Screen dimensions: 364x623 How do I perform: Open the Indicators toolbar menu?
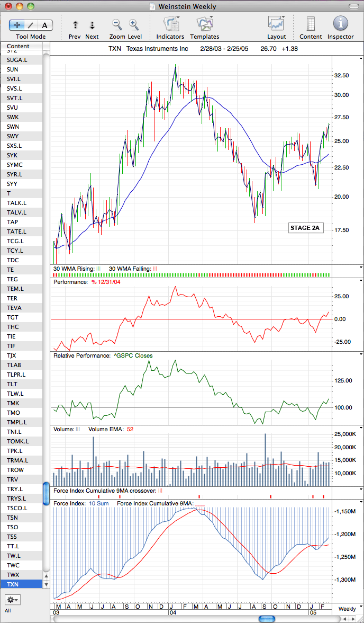click(171, 24)
